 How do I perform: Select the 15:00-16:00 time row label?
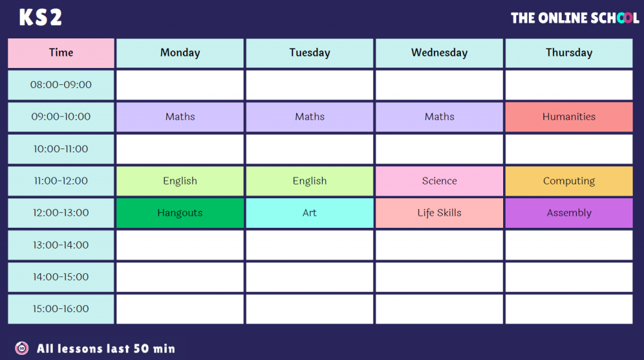coord(61,309)
